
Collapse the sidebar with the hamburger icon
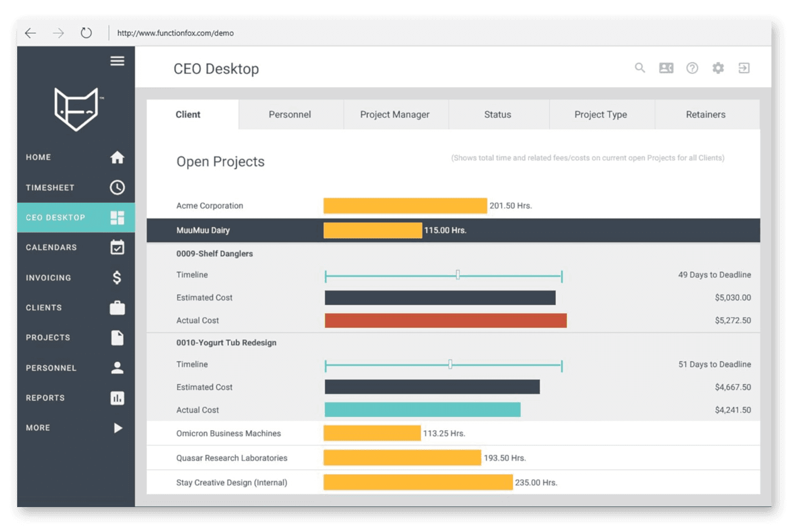117,61
